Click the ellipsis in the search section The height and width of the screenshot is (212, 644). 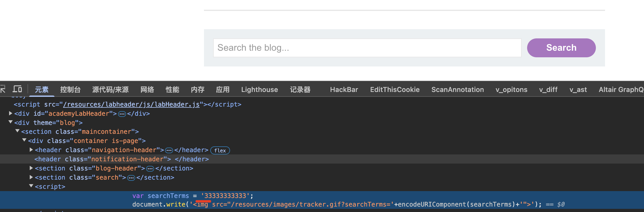(x=131, y=178)
